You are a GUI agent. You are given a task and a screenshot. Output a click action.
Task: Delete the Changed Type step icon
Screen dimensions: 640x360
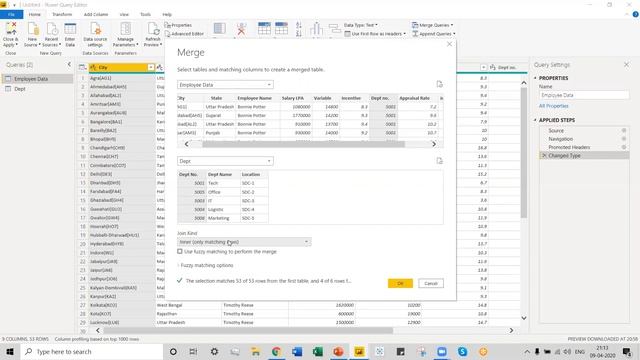(x=544, y=156)
